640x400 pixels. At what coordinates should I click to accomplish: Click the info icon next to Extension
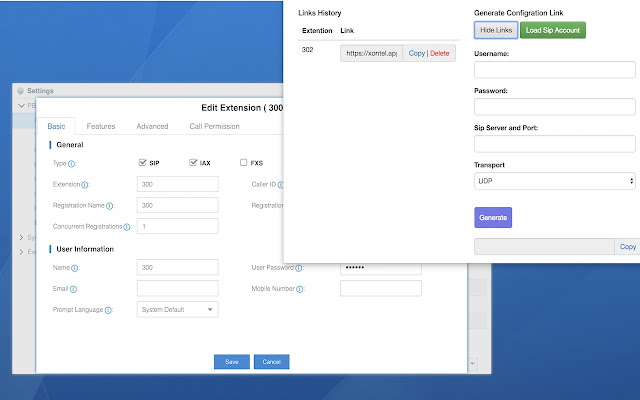pos(84,185)
